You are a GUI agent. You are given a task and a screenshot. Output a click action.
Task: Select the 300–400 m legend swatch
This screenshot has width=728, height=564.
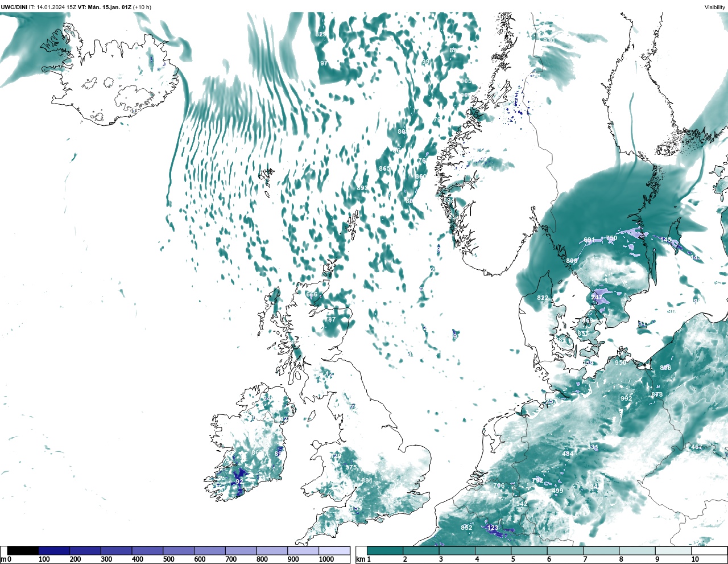[116, 550]
